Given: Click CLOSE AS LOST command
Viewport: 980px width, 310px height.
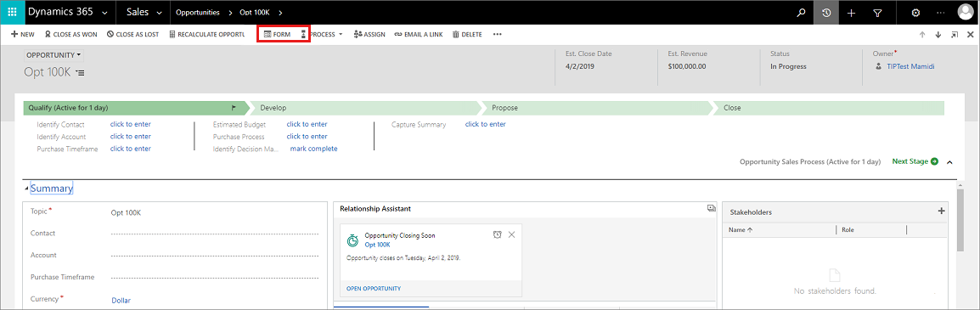Looking at the screenshot, I should coord(132,34).
